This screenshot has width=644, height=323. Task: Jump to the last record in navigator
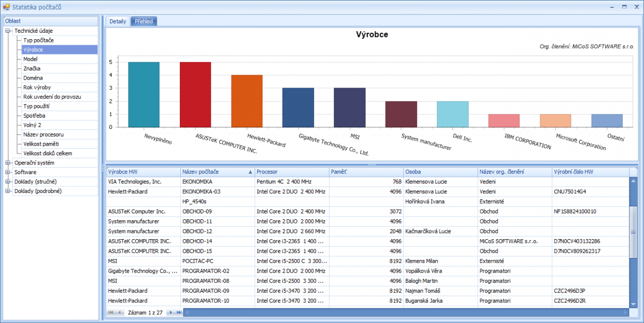click(178, 312)
